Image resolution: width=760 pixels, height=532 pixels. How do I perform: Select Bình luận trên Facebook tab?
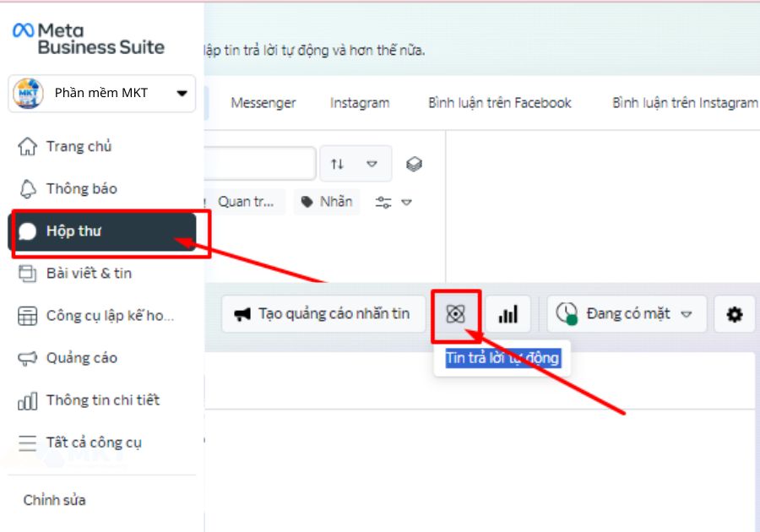pyautogui.click(x=500, y=102)
